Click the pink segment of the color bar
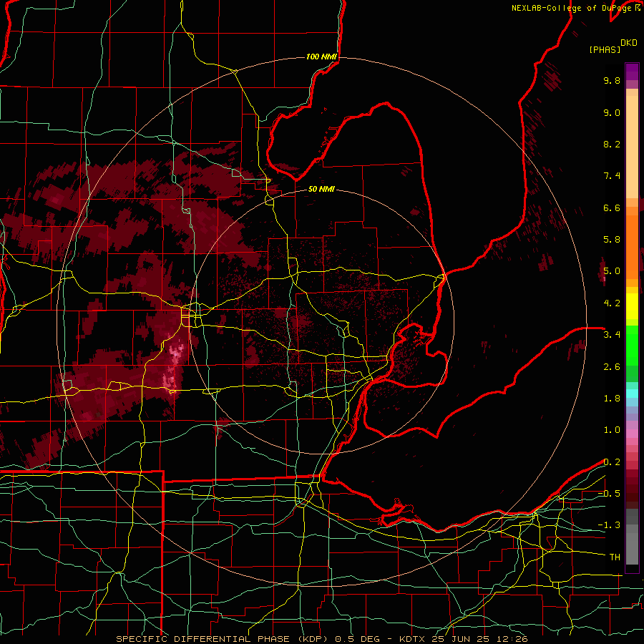Viewport: 644px width, 644px height. pyautogui.click(x=632, y=434)
